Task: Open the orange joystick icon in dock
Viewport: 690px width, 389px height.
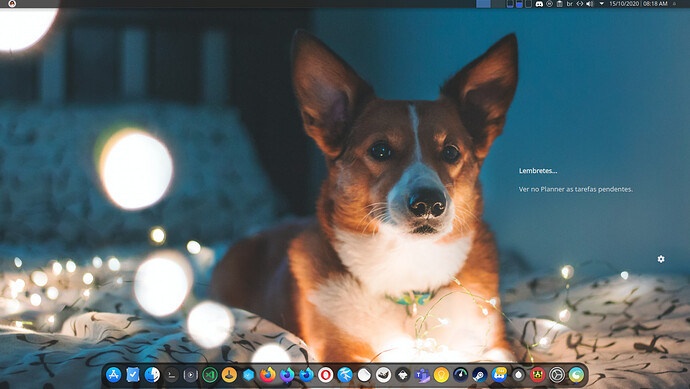Action: 229,374
